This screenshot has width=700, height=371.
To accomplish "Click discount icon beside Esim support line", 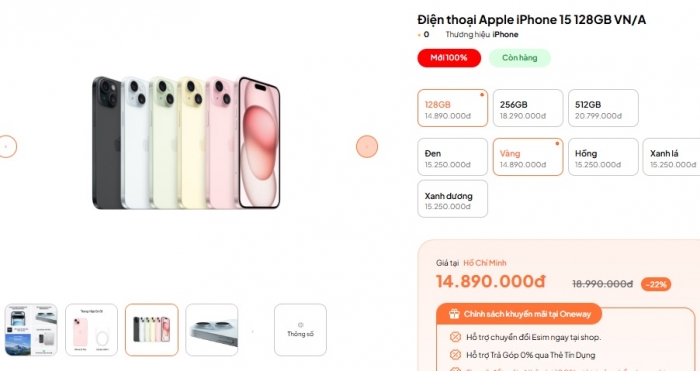I will click(455, 337).
